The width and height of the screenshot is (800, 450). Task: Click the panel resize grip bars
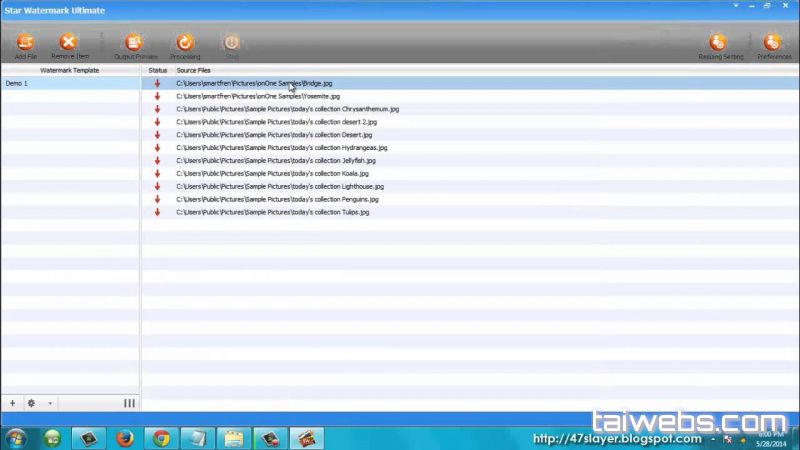coord(129,403)
